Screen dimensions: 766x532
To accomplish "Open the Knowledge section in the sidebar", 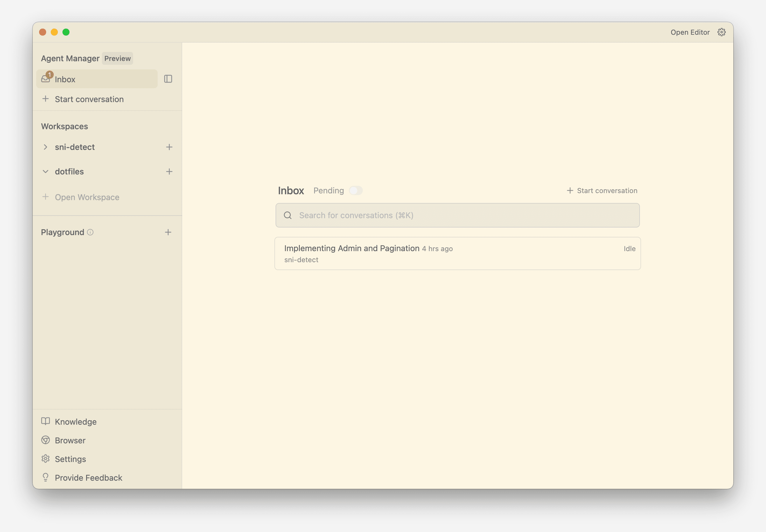I will (75, 422).
